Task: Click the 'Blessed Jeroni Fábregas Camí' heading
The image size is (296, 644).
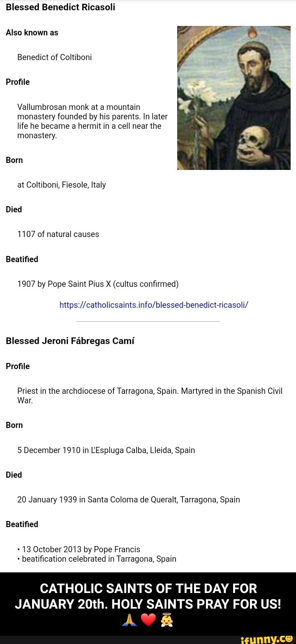Action: click(x=70, y=341)
